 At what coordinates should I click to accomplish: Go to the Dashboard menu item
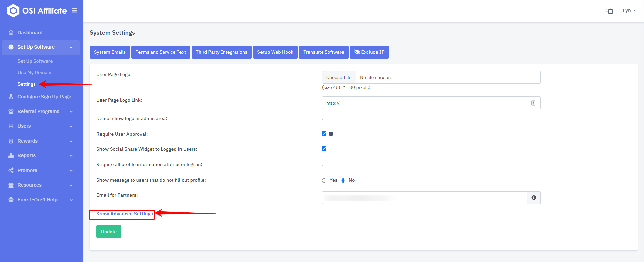click(30, 33)
